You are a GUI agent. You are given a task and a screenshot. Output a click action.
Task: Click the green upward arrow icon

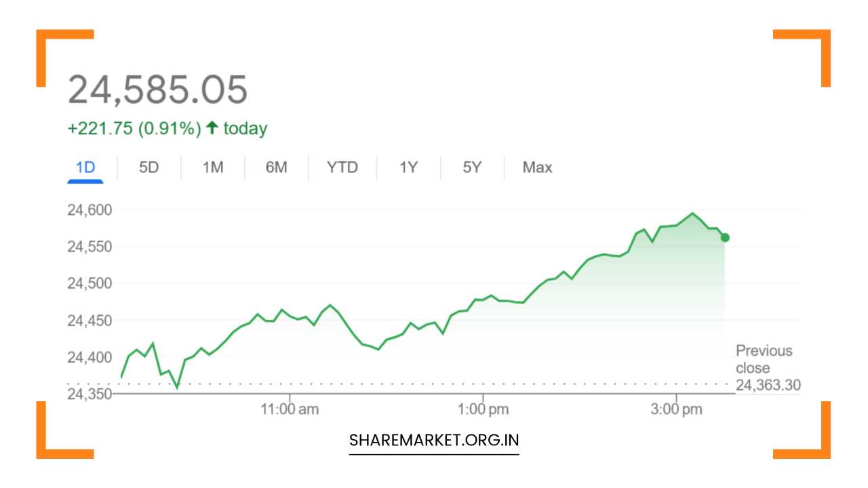pos(212,127)
